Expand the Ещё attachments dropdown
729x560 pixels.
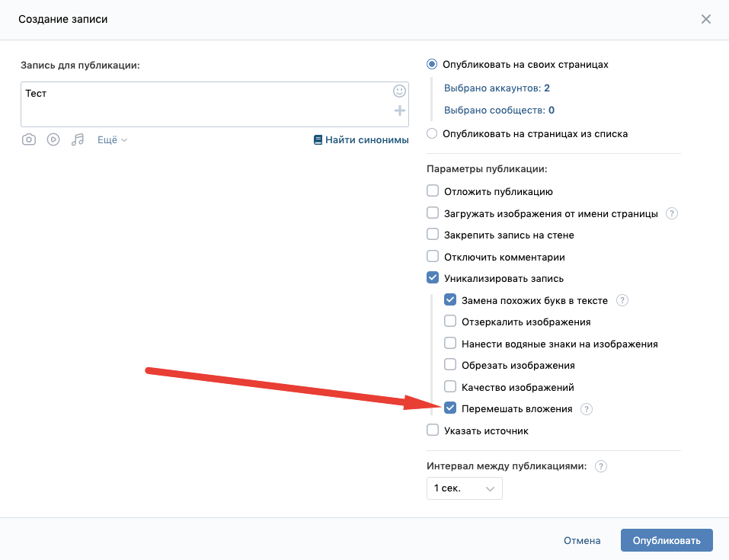112,140
